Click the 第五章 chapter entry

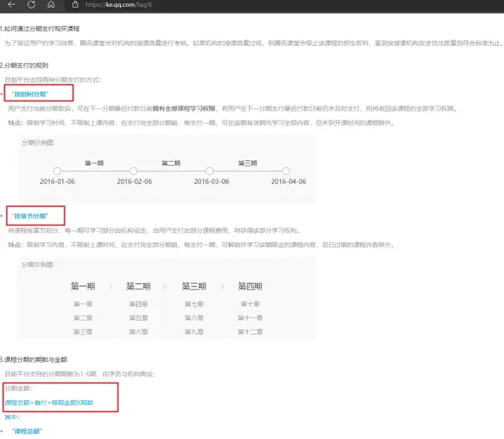coord(138,318)
